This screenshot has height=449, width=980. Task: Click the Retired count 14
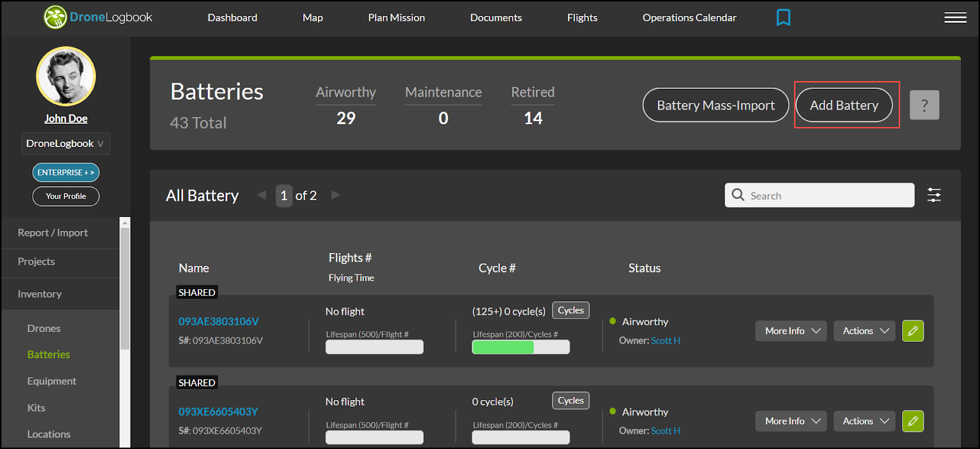tap(533, 118)
